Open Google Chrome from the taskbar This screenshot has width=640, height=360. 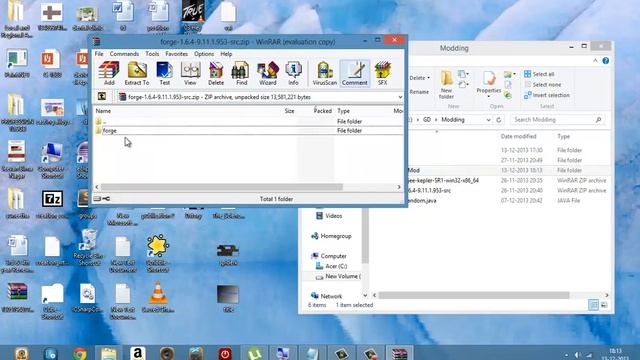pyautogui.click(x=80, y=353)
